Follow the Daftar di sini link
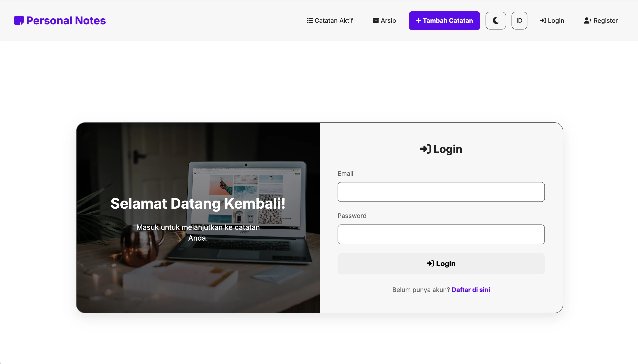 point(471,290)
